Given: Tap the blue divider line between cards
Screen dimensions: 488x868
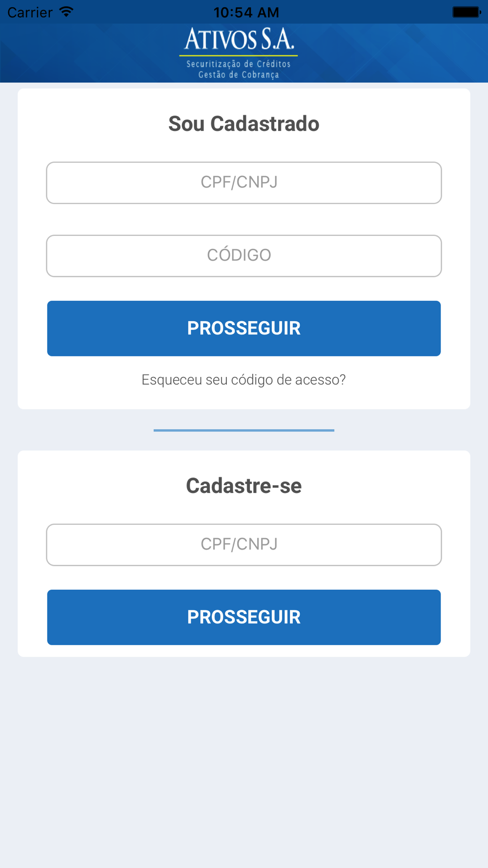Looking at the screenshot, I should pos(244,430).
